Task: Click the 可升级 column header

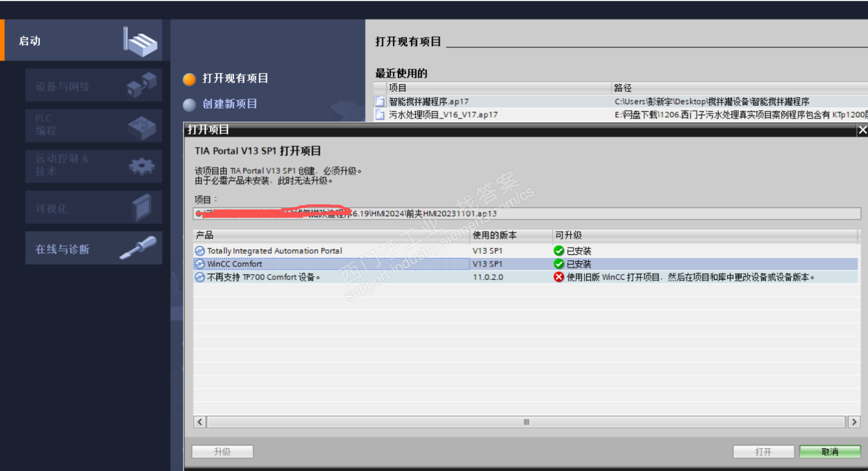Action: 705,235
